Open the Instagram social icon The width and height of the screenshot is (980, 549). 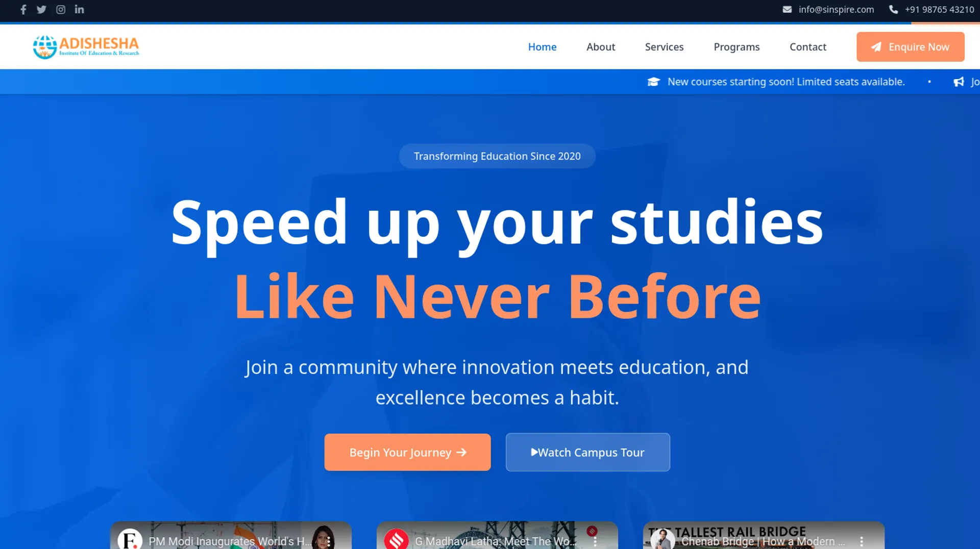click(x=61, y=10)
